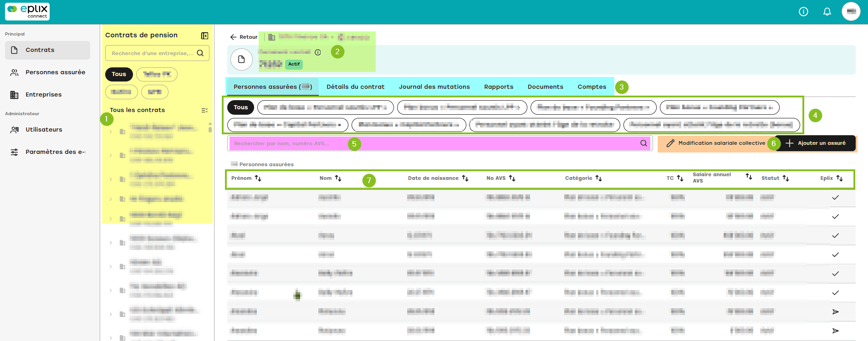Image resolution: width=868 pixels, height=341 pixels.
Task: Select the Tous contract filter chip
Action: (119, 74)
